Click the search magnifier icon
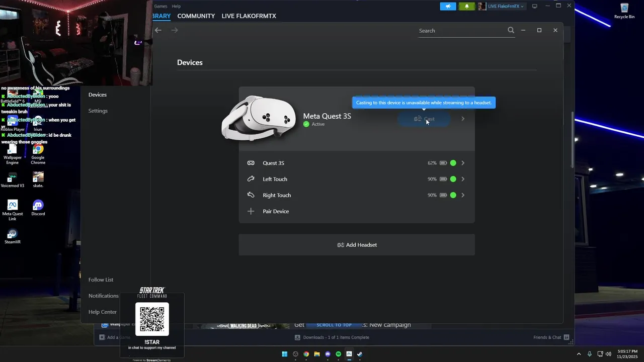Viewport: 644px width, 362px height. pyautogui.click(x=511, y=30)
